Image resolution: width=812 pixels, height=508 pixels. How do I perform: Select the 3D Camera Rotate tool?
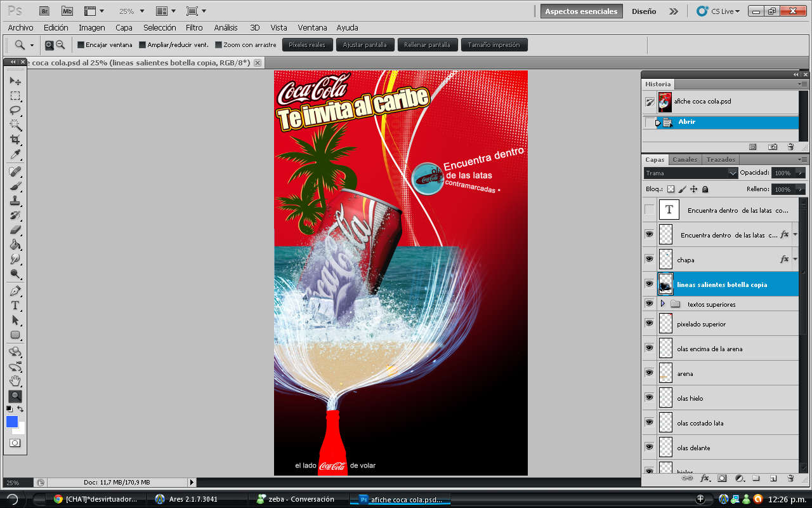pyautogui.click(x=15, y=366)
